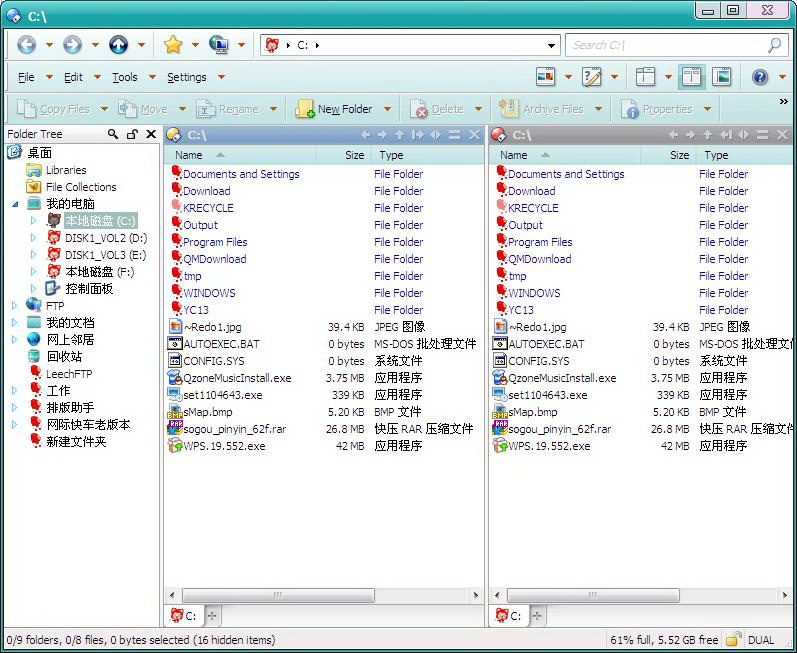Select Libraries in Folder Tree
The width and height of the screenshot is (797, 653).
[x=66, y=170]
